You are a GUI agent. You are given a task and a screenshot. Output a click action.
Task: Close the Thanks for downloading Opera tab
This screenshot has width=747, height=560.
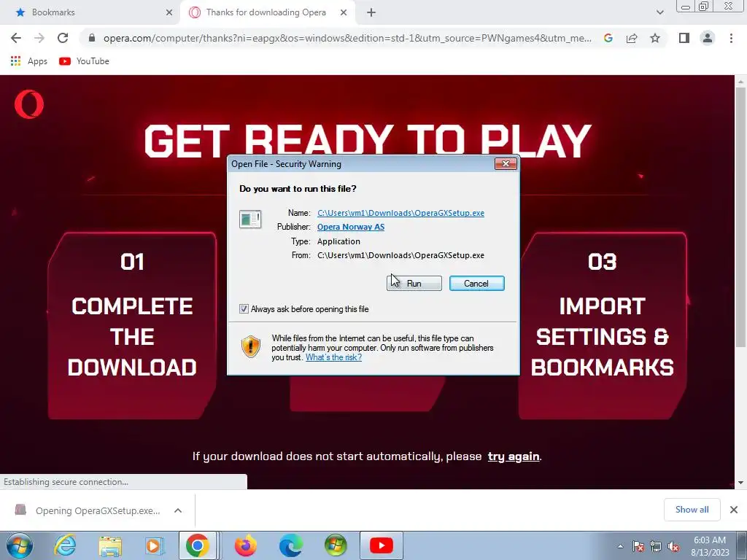pyautogui.click(x=344, y=13)
